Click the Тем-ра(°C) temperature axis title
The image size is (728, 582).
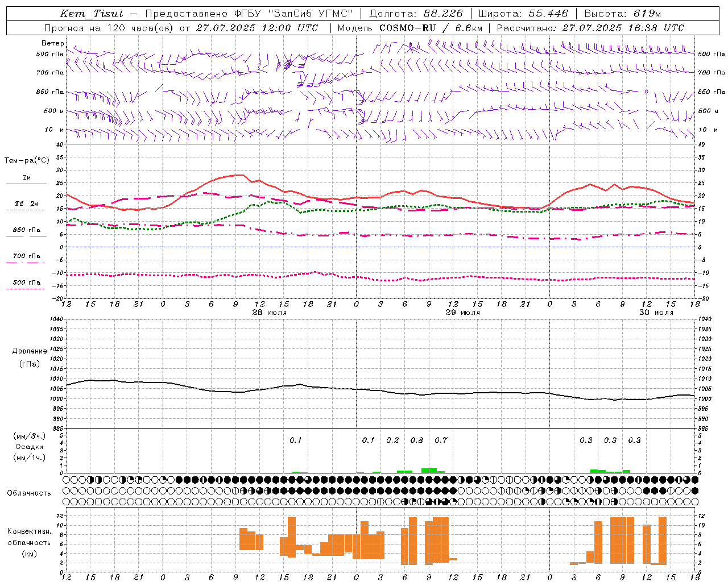(27, 161)
